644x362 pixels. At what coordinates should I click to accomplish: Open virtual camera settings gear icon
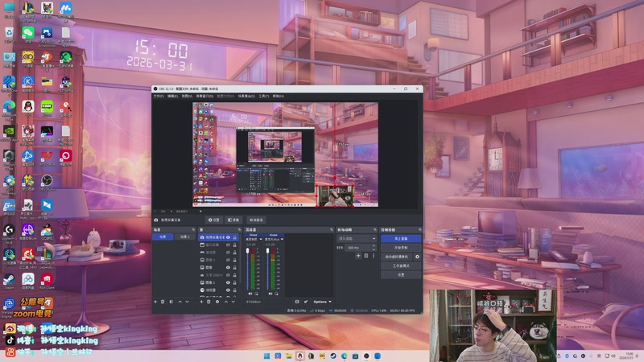coord(417,257)
